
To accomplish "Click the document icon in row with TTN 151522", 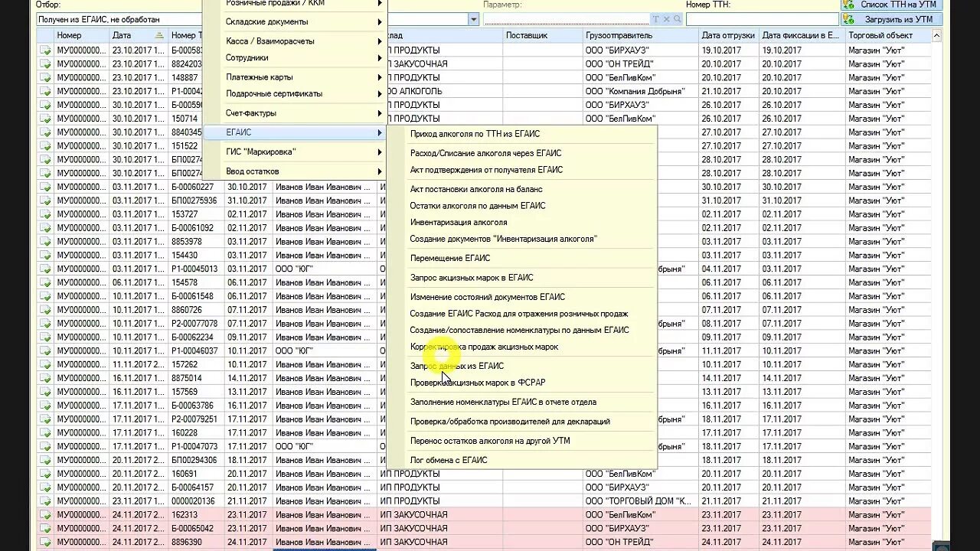I will tap(45, 146).
